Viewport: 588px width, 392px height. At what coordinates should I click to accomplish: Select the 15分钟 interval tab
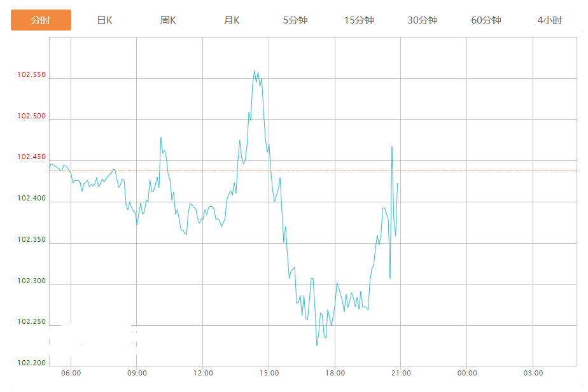click(x=359, y=20)
